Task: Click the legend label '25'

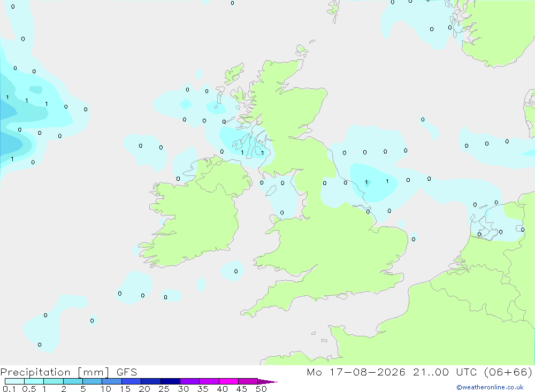Action: click(x=164, y=389)
